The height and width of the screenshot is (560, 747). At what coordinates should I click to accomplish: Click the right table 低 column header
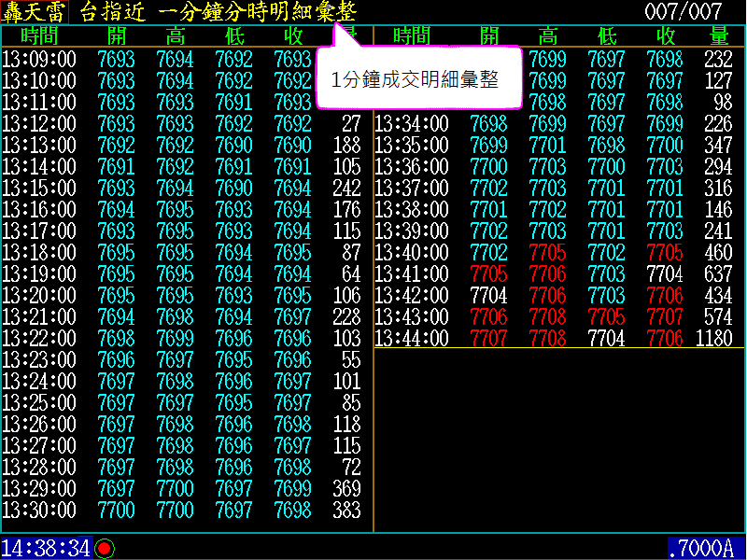607,36
